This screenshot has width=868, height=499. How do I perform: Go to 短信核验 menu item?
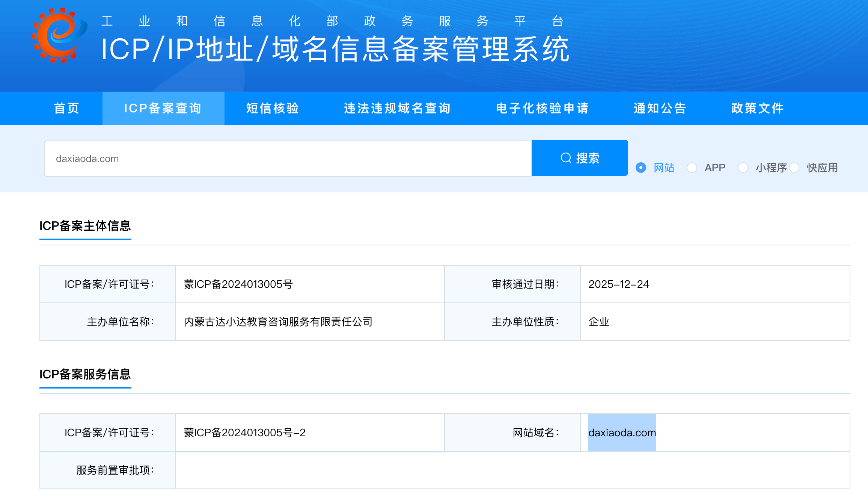pyautogui.click(x=273, y=108)
